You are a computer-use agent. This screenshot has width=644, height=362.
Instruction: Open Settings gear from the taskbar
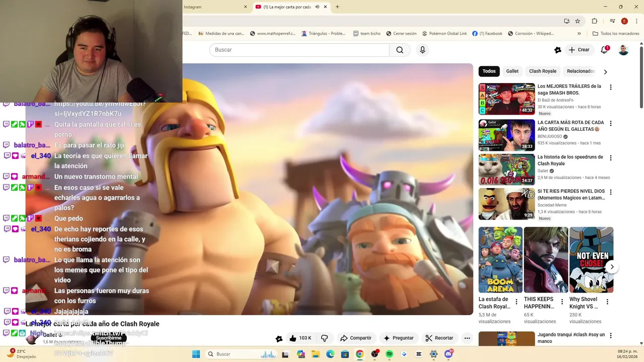pyautogui.click(x=433, y=354)
